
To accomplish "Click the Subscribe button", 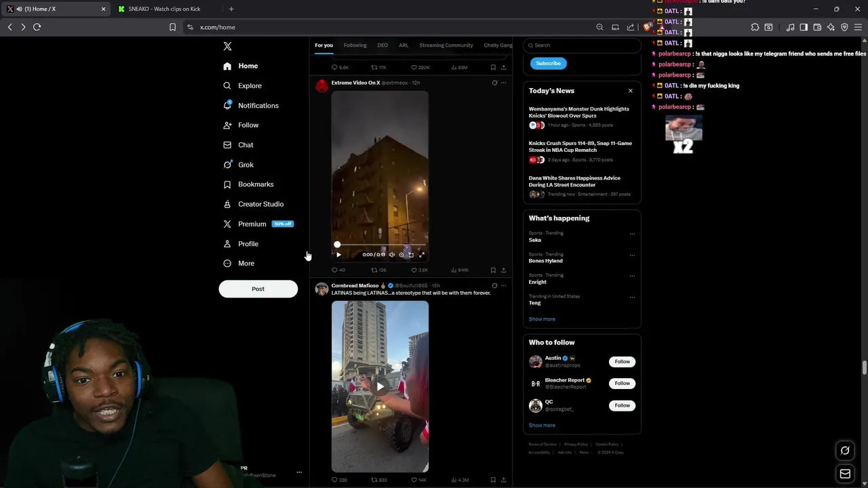I will click(548, 63).
